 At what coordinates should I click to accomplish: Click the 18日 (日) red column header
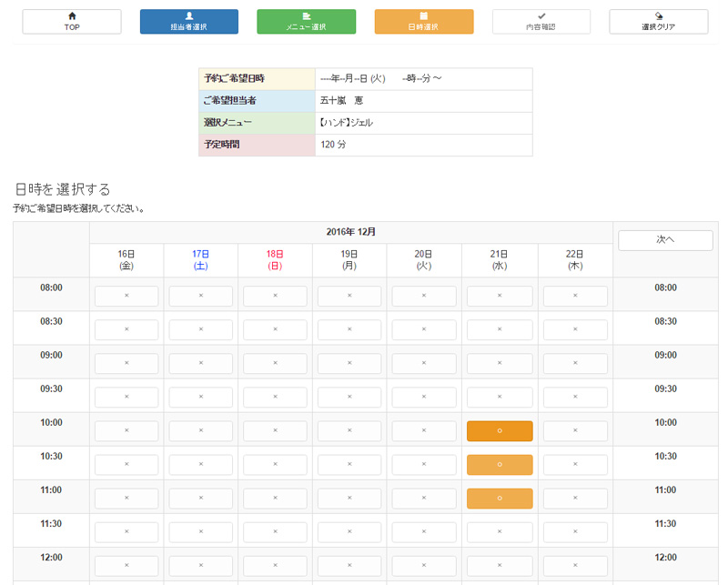click(x=276, y=260)
